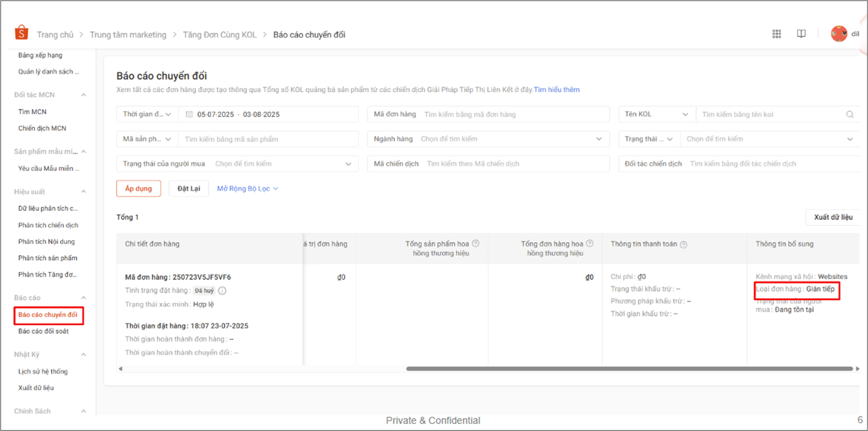Click the horizontal table scrollbar
Viewport: 868px width, 431px height.
[629, 369]
